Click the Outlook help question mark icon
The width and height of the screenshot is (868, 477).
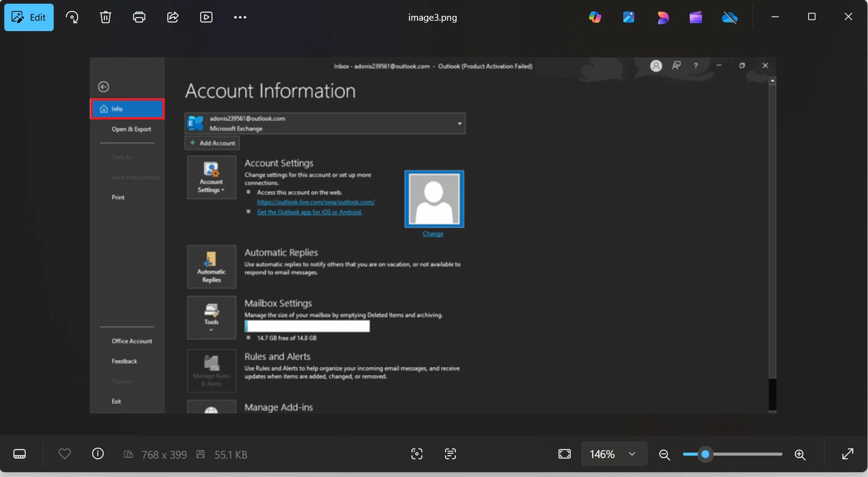pyautogui.click(x=695, y=66)
